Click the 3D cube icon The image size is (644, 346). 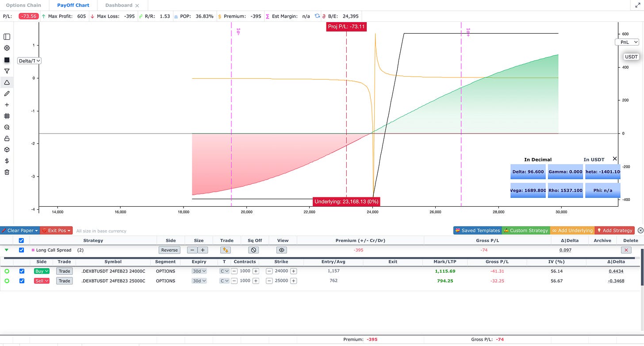click(7, 150)
